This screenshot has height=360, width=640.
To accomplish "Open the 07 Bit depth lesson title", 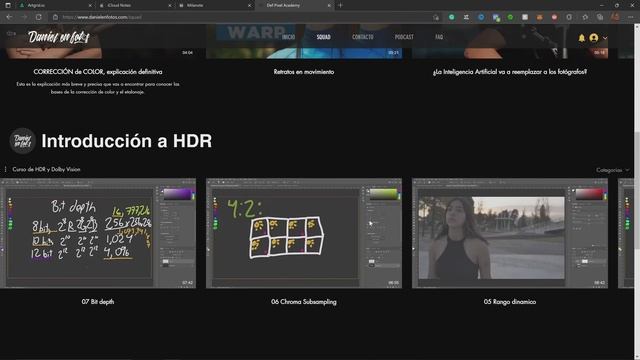I will 98,302.
